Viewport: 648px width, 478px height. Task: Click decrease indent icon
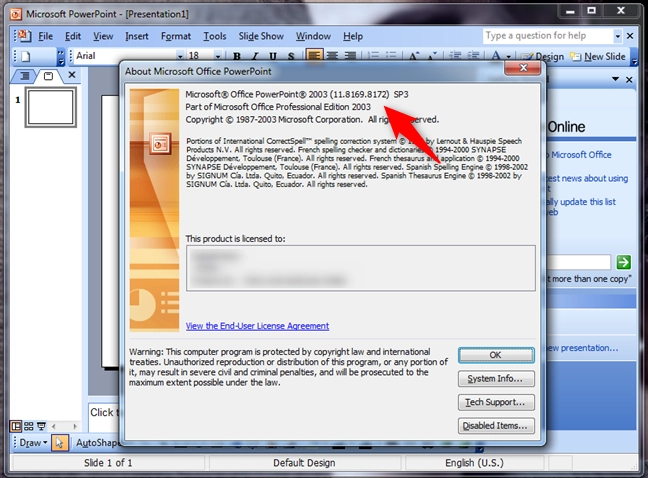click(x=455, y=55)
